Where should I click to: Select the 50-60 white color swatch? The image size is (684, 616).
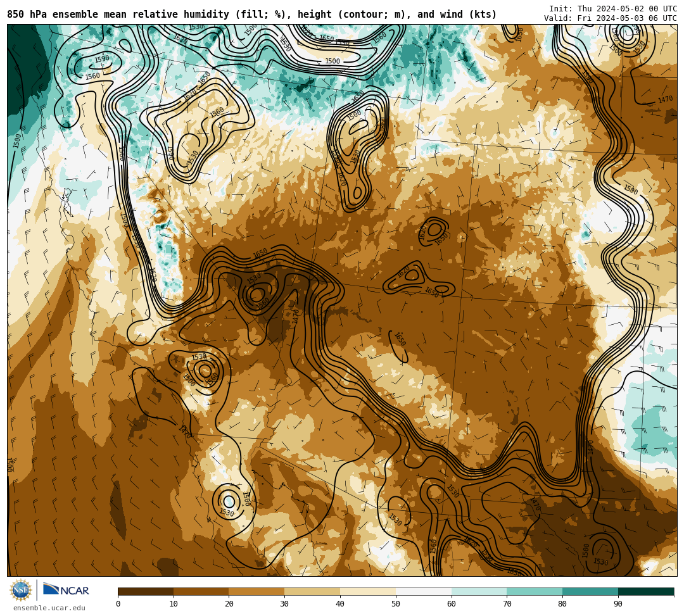pyautogui.click(x=424, y=591)
